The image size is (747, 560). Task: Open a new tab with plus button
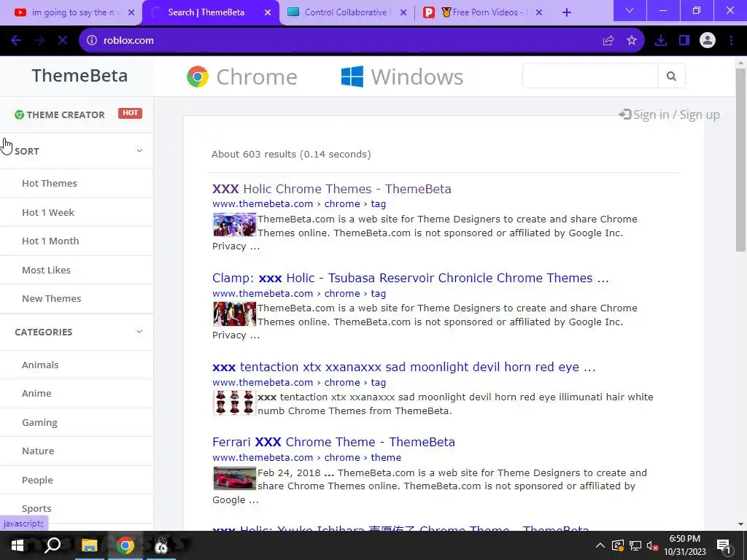click(x=566, y=12)
